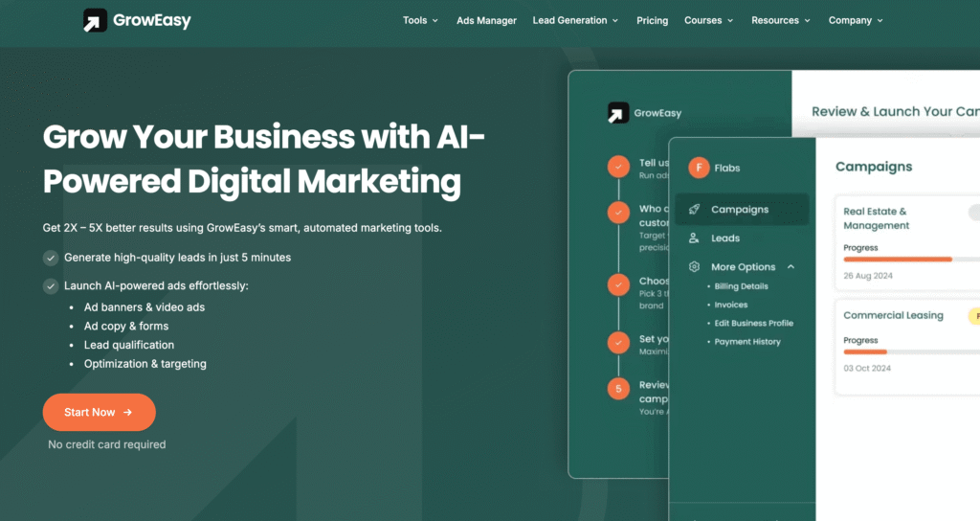Toggle the switch on Real Estate campaign card

coord(973,213)
